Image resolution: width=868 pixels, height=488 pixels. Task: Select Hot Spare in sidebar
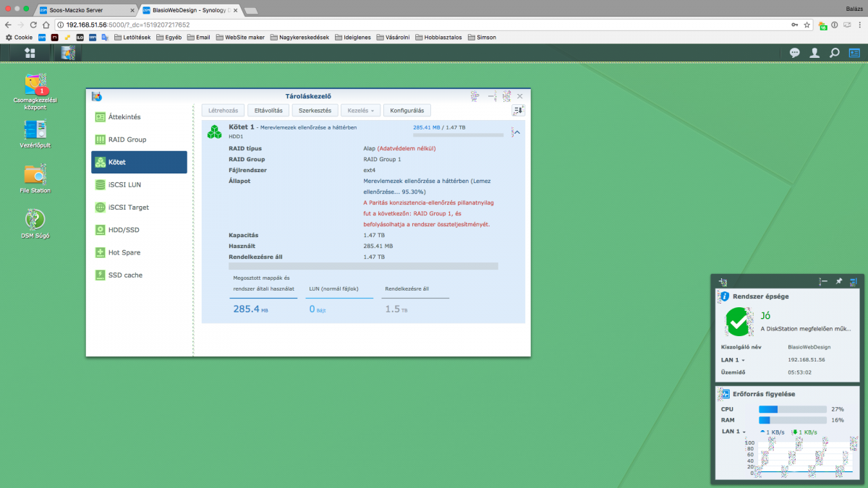point(139,252)
